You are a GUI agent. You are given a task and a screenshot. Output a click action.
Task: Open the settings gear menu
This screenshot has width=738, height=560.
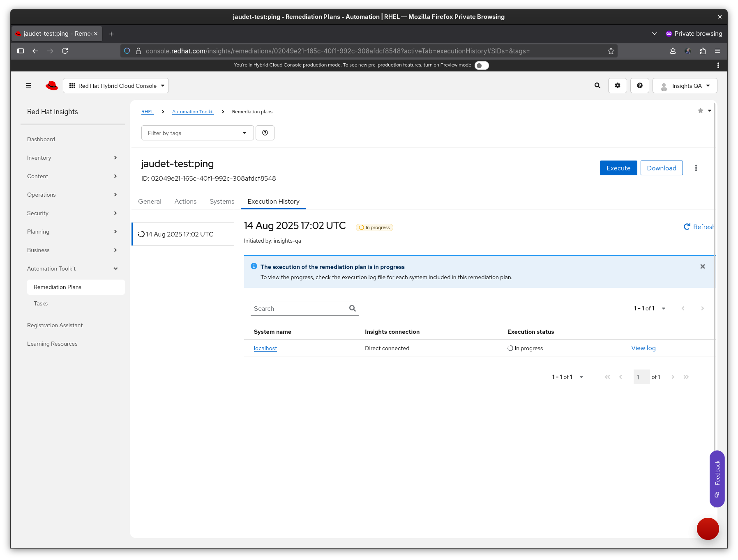click(617, 85)
